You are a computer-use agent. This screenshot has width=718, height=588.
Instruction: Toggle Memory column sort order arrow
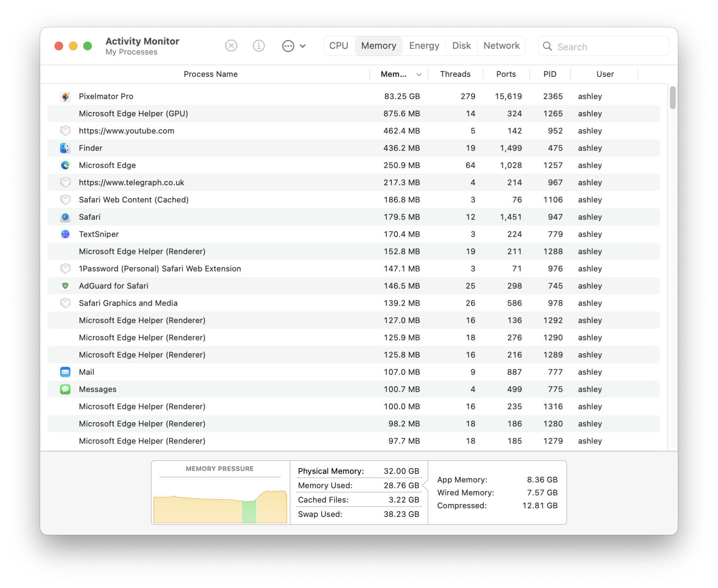419,74
